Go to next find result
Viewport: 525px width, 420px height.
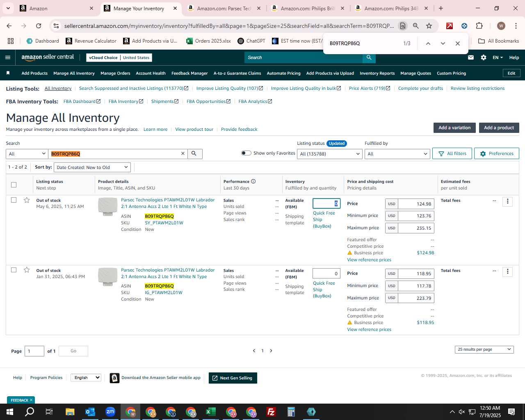[x=443, y=43]
